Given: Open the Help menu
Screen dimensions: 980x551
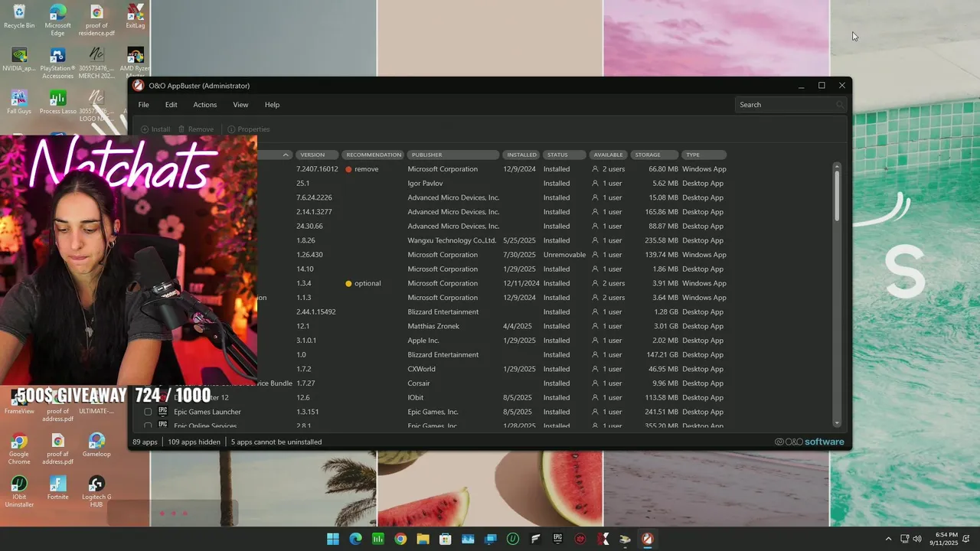Looking at the screenshot, I should pyautogui.click(x=272, y=105).
